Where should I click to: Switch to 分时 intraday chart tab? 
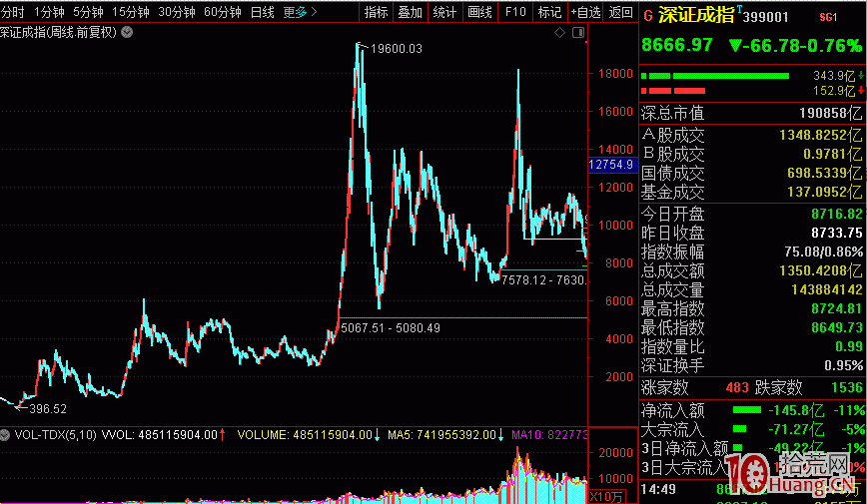pyautogui.click(x=13, y=12)
